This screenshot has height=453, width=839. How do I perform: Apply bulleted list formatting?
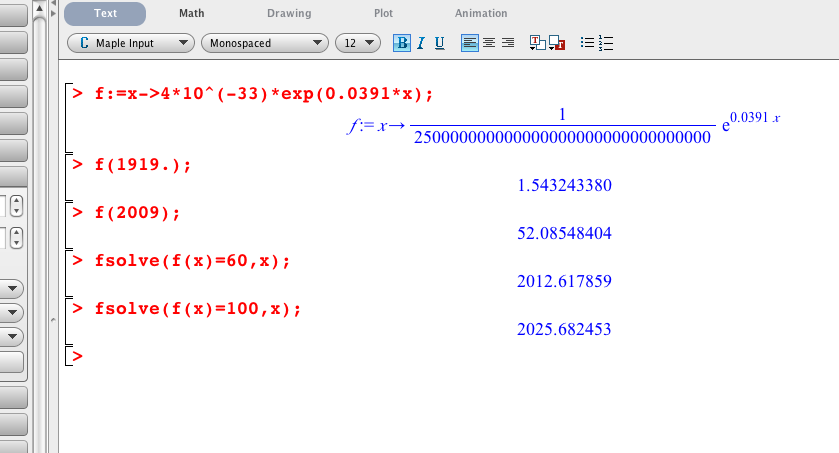click(587, 43)
